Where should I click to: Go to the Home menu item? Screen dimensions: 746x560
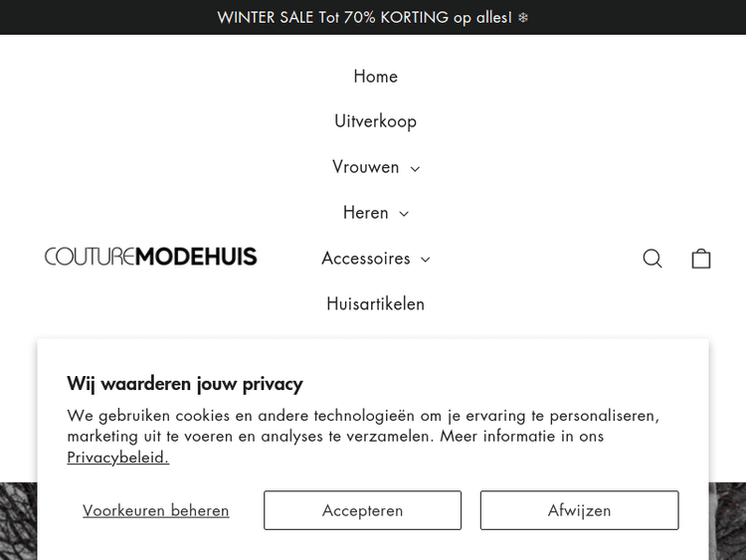pyautogui.click(x=375, y=77)
